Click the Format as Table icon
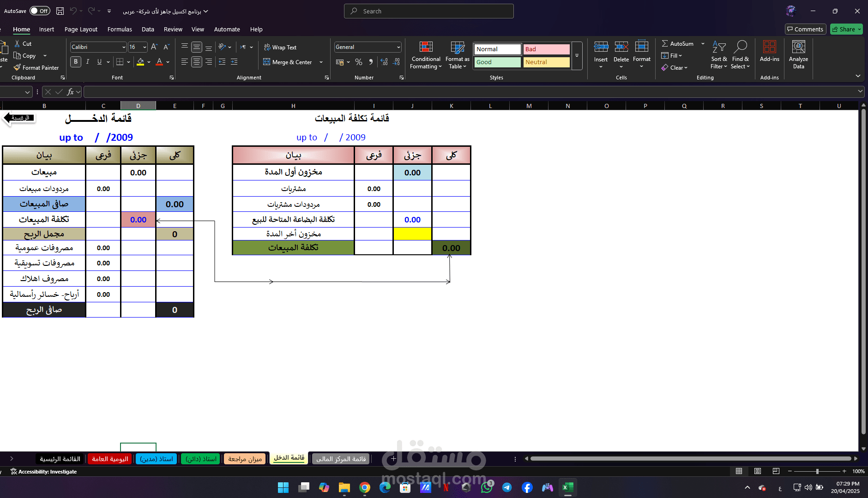Image resolution: width=868 pixels, height=498 pixels. pyautogui.click(x=458, y=47)
